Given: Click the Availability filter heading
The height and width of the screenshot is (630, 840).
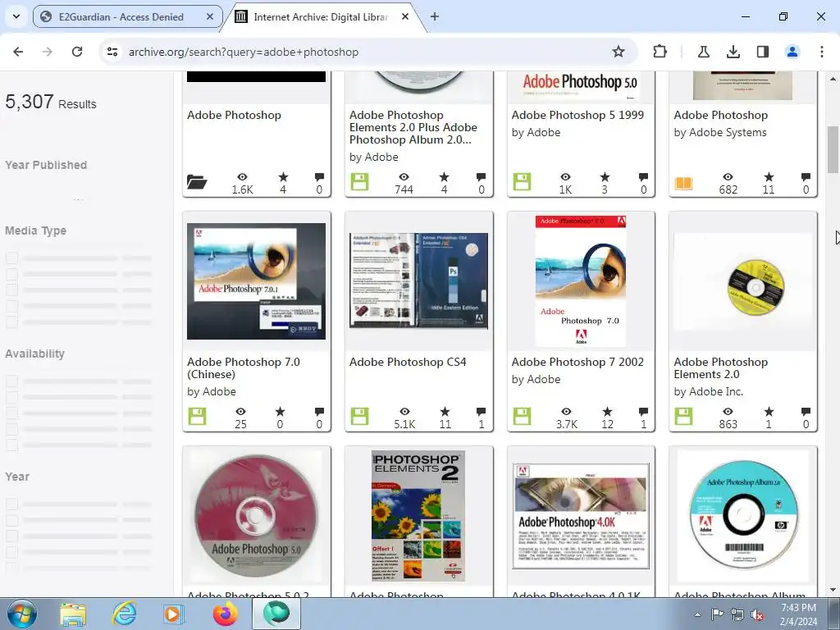Looking at the screenshot, I should 34,354.
